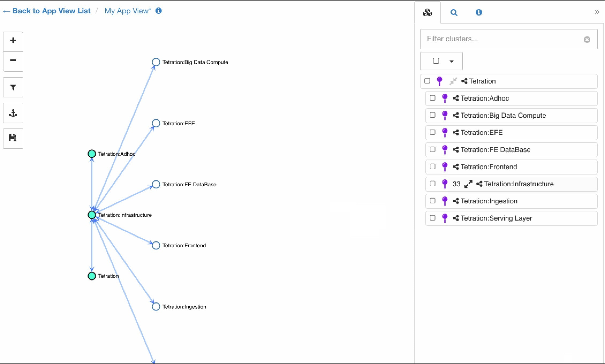
Task: Click Tetration:Ingestion label in cluster list
Action: pyautogui.click(x=489, y=201)
